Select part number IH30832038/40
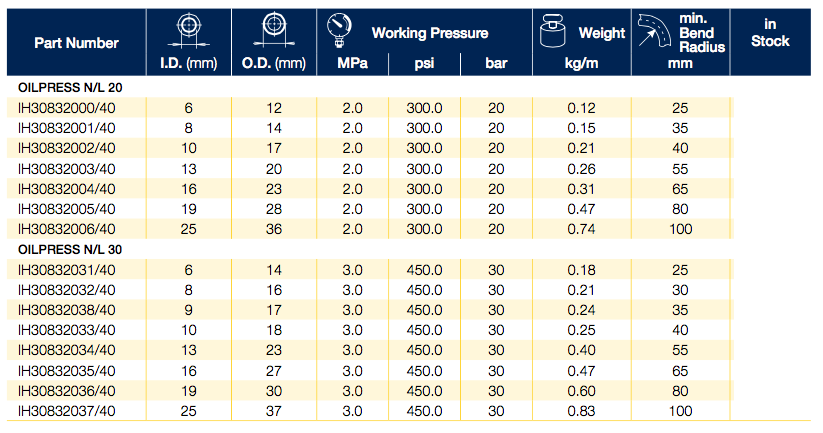 67,309
